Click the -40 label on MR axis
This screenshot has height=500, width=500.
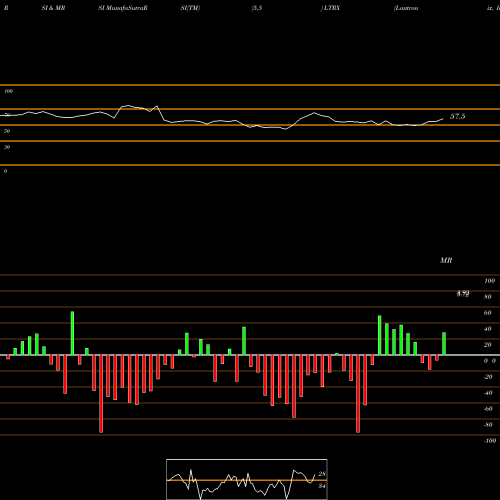coord(488,393)
